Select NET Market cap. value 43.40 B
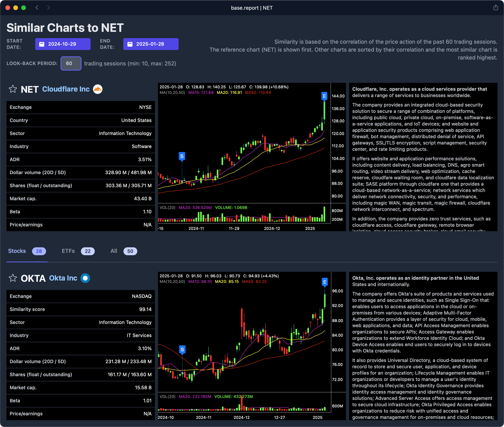 [x=143, y=198]
